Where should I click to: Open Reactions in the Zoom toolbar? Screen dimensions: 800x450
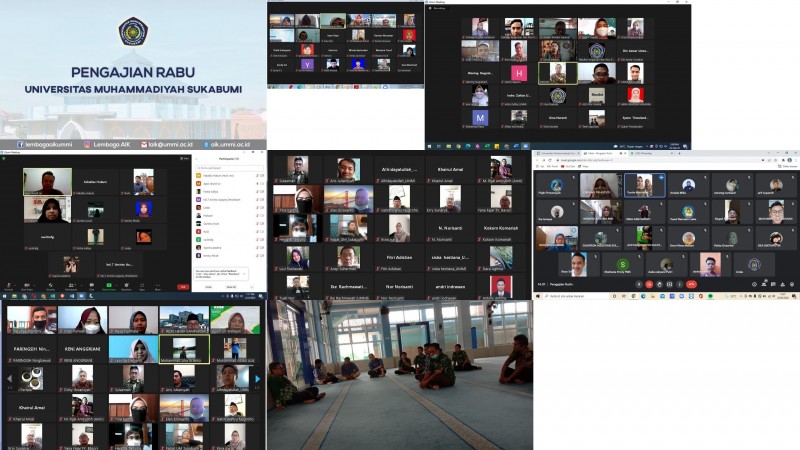pyautogui.click(x=127, y=284)
